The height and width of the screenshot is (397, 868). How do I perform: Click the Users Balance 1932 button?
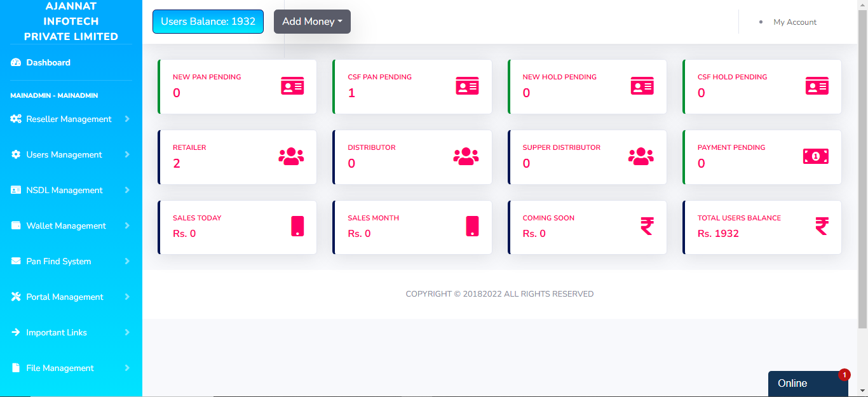208,21
